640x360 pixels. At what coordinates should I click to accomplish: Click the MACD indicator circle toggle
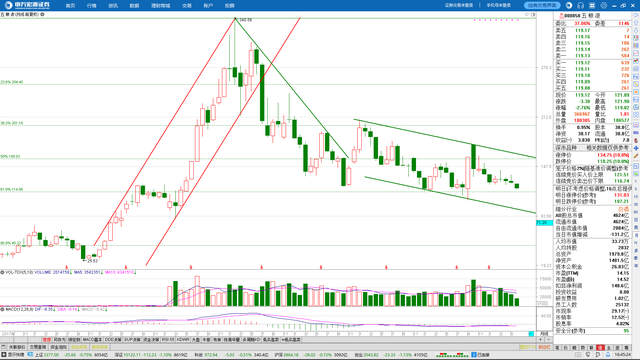(x=2, y=309)
